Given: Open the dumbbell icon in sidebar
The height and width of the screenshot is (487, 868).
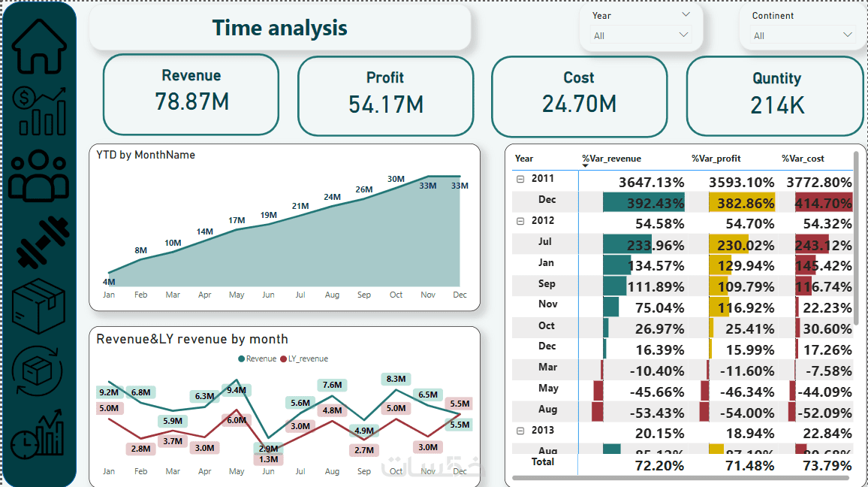Looking at the screenshot, I should point(43,242).
